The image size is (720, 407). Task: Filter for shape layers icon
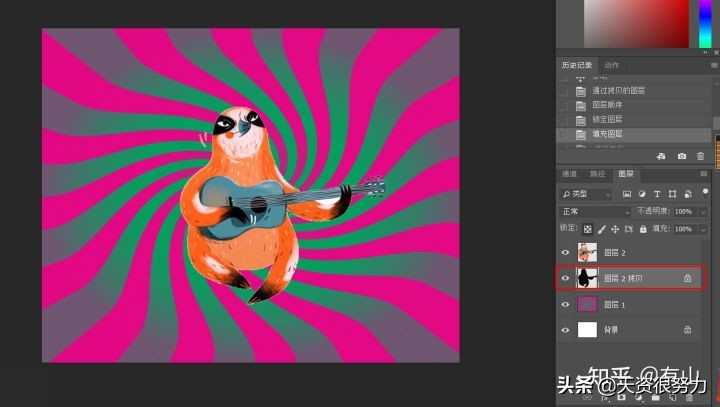pyautogui.click(x=672, y=194)
